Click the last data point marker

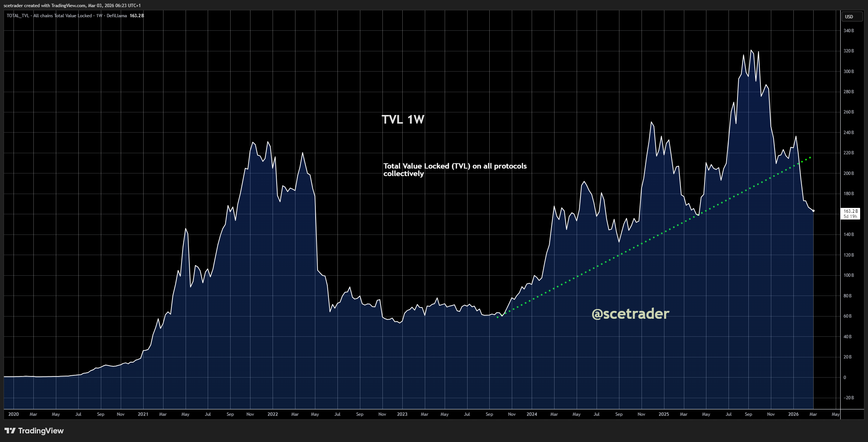click(813, 211)
